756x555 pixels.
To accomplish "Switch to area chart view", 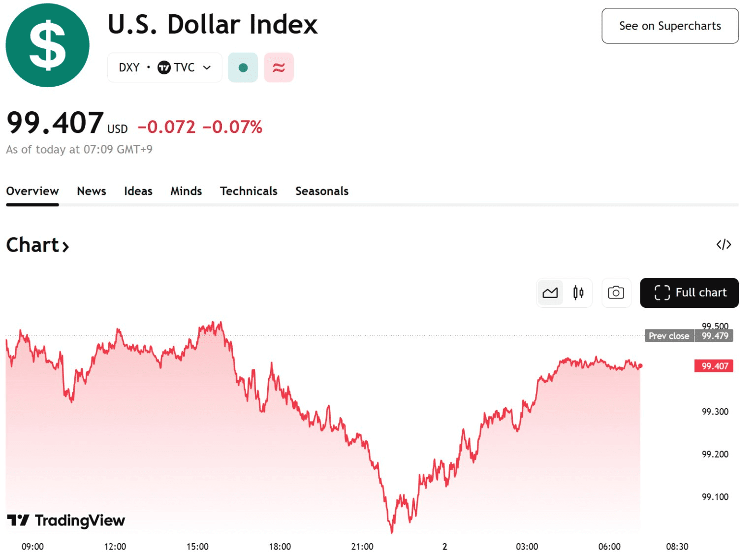I will pos(550,293).
